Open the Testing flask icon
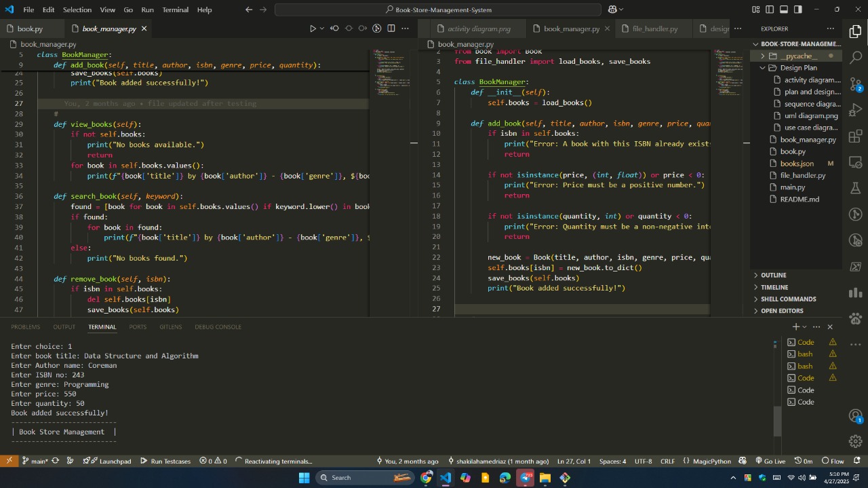This screenshot has height=488, width=868. coord(855,189)
